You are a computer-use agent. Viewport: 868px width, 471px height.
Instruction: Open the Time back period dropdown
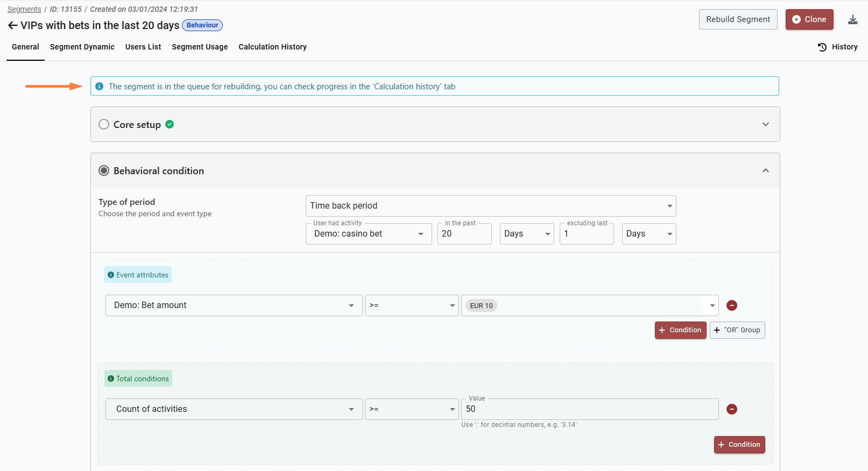[491, 206]
